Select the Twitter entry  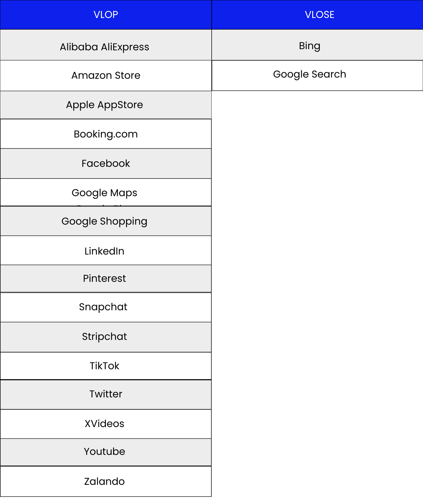coord(106,394)
